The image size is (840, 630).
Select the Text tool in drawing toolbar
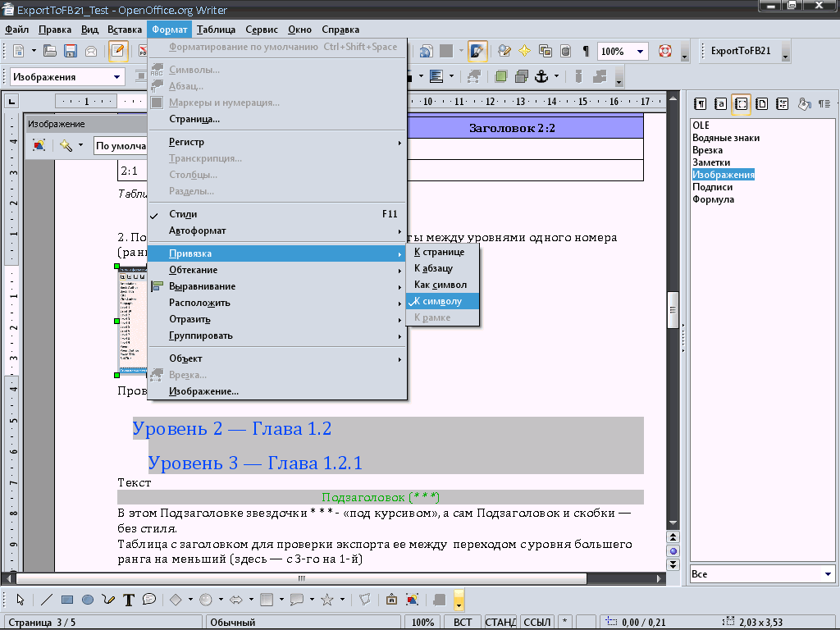(x=129, y=600)
